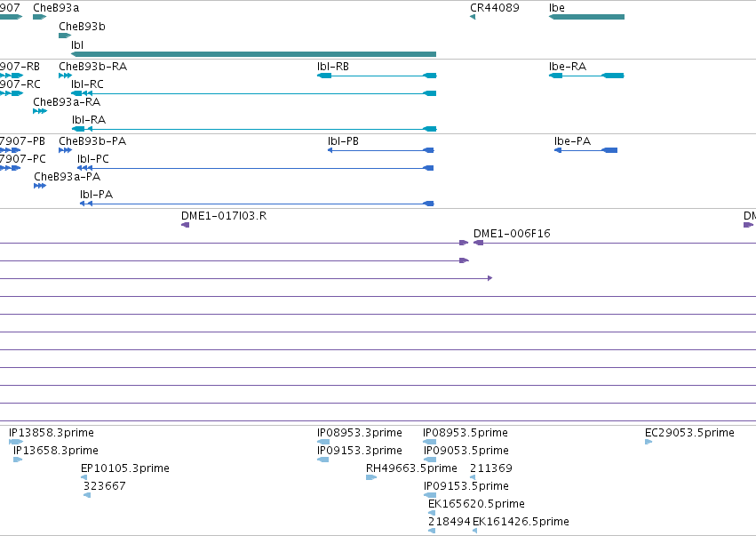The width and height of the screenshot is (756, 536).
Task: Select the 211369 feature label
Action: (490, 468)
